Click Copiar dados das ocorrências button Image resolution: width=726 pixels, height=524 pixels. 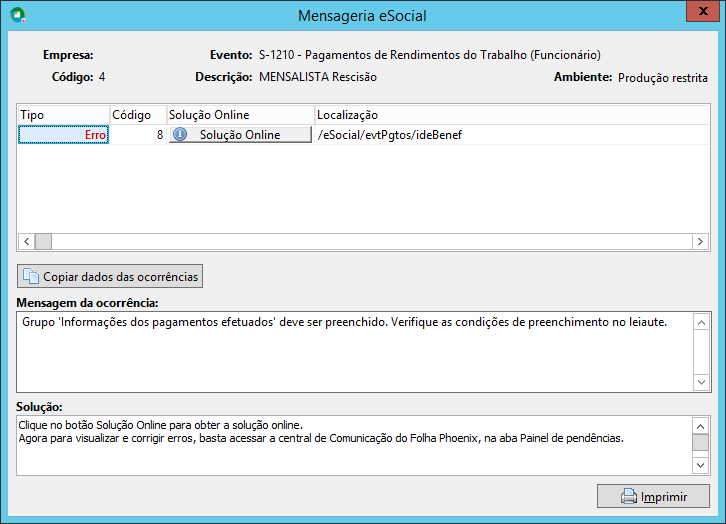(x=110, y=276)
